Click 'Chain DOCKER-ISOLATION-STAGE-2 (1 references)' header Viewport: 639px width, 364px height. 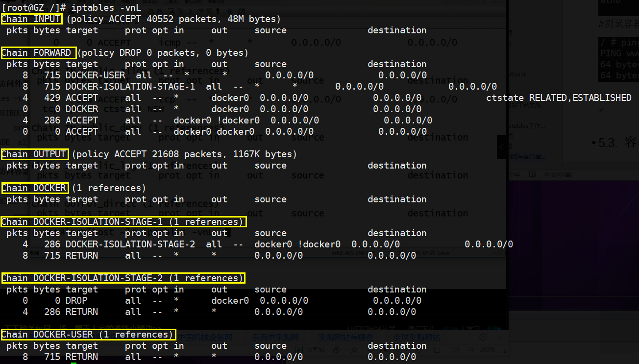tap(123, 278)
